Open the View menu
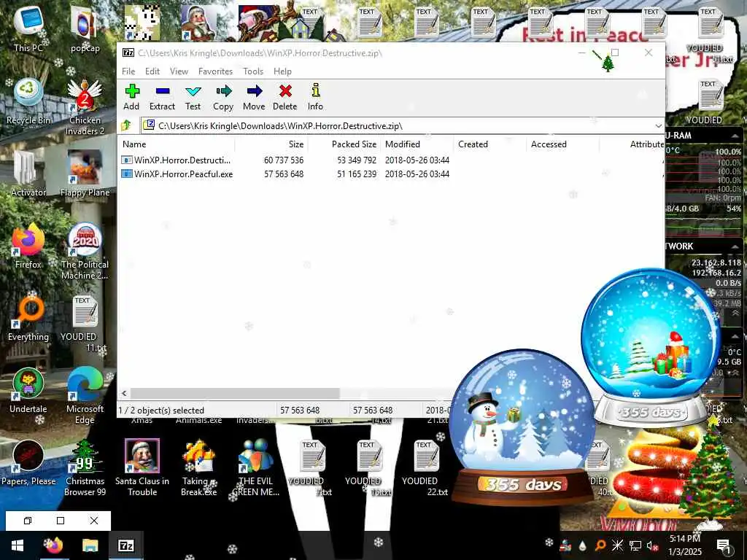The width and height of the screenshot is (747, 560). (x=179, y=71)
